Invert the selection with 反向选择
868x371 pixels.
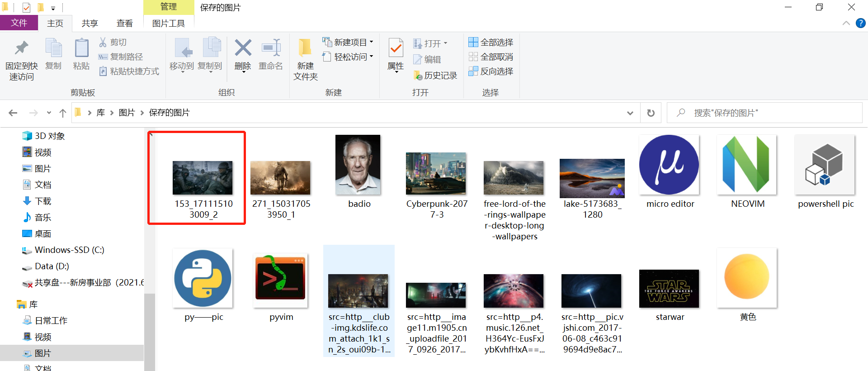(491, 71)
